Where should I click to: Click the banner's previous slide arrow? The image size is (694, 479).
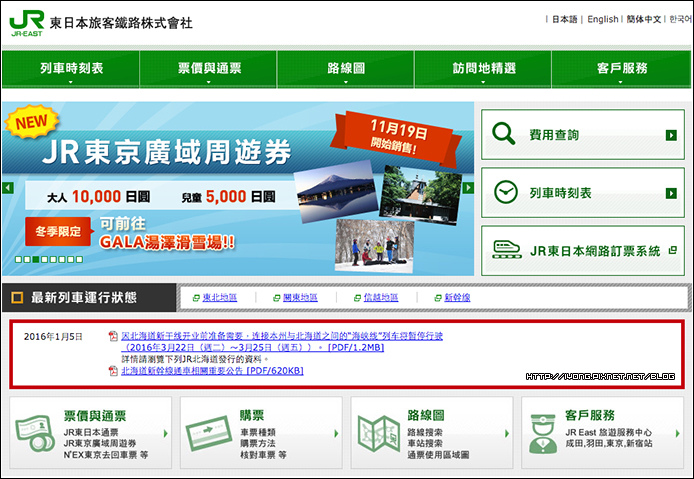[8, 188]
